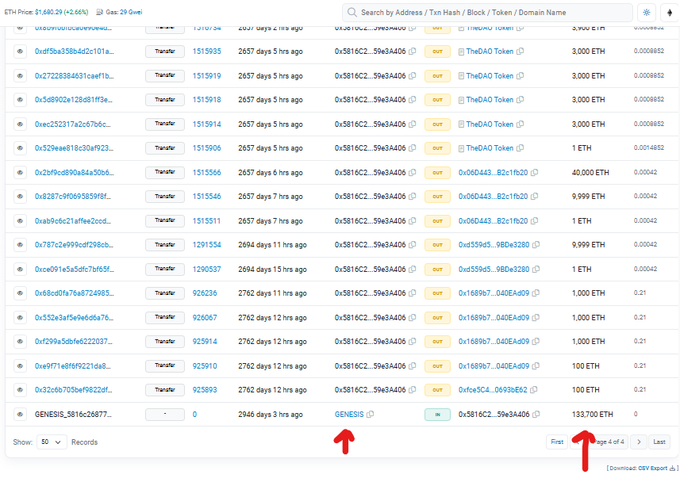Open address 0xfce5C4...0693bE62 link
Image resolution: width=680 pixels, height=482 pixels.
point(493,390)
